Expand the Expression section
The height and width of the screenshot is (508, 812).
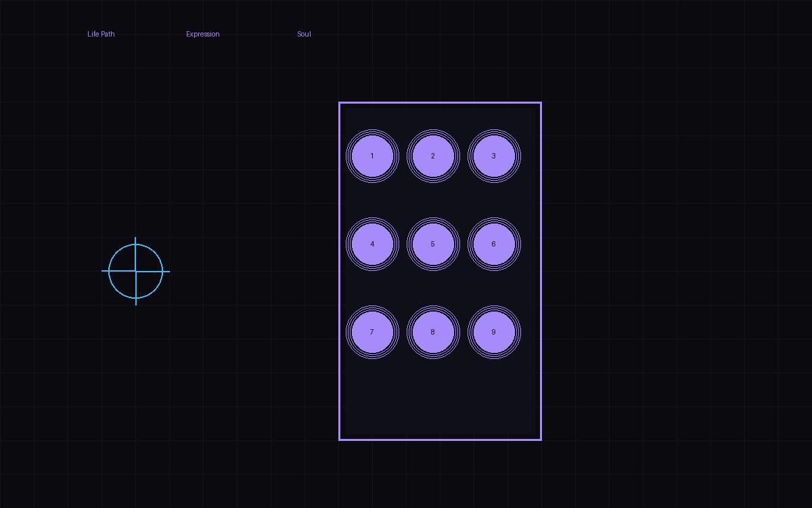202,34
